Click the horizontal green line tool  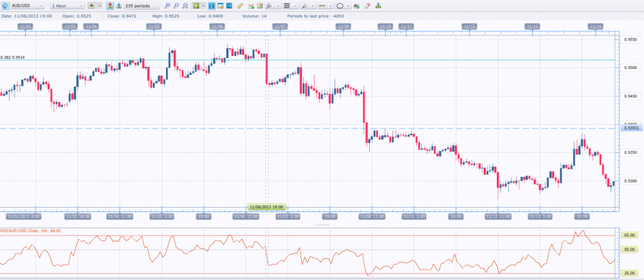pos(322,6)
